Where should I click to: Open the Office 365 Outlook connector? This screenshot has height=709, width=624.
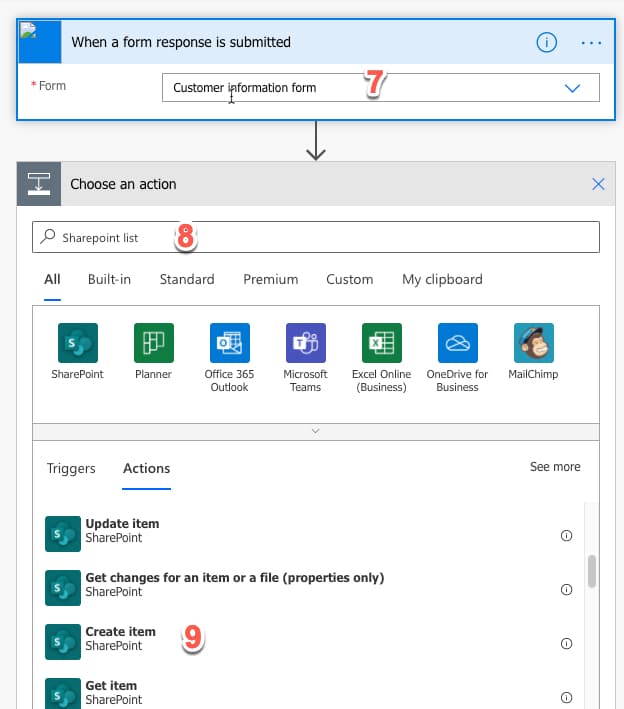(x=229, y=343)
